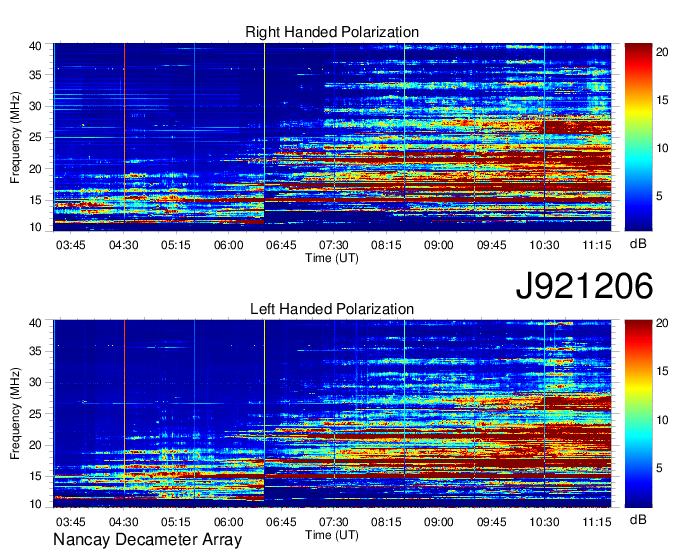The width and height of the screenshot is (680, 552).
Task: Click the 05:15 tick label on bottom plot
Action: (x=176, y=522)
